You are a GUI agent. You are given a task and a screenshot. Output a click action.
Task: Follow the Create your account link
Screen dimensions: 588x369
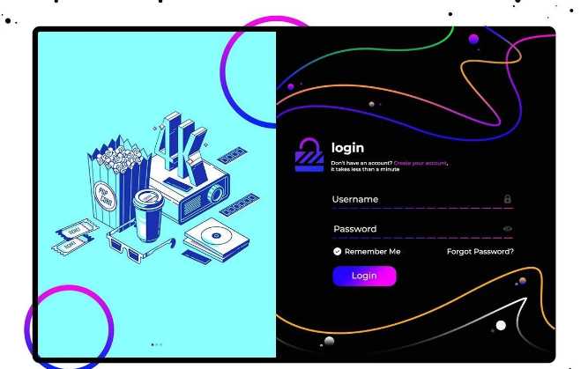pos(420,163)
